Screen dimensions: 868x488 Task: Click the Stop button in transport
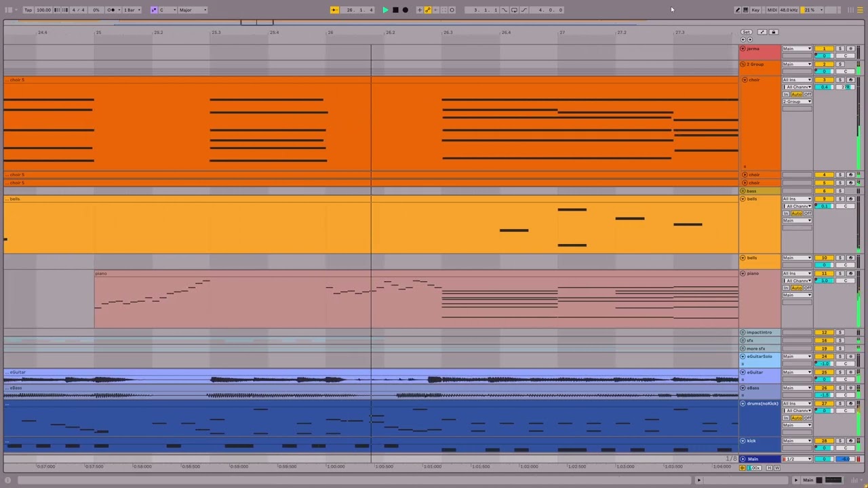click(x=395, y=10)
